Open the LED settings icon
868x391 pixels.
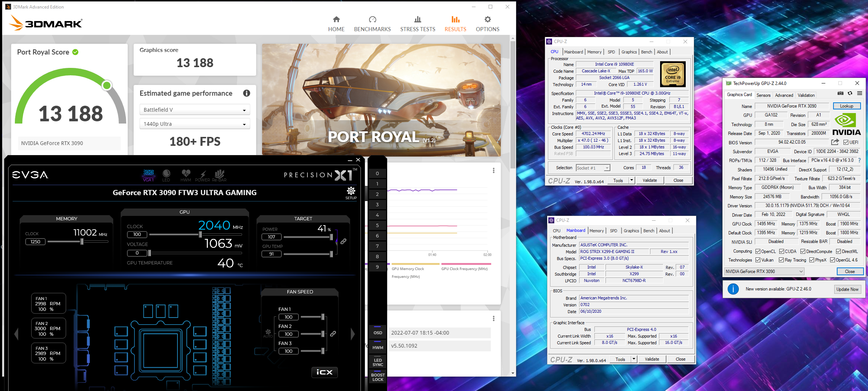[x=166, y=175]
